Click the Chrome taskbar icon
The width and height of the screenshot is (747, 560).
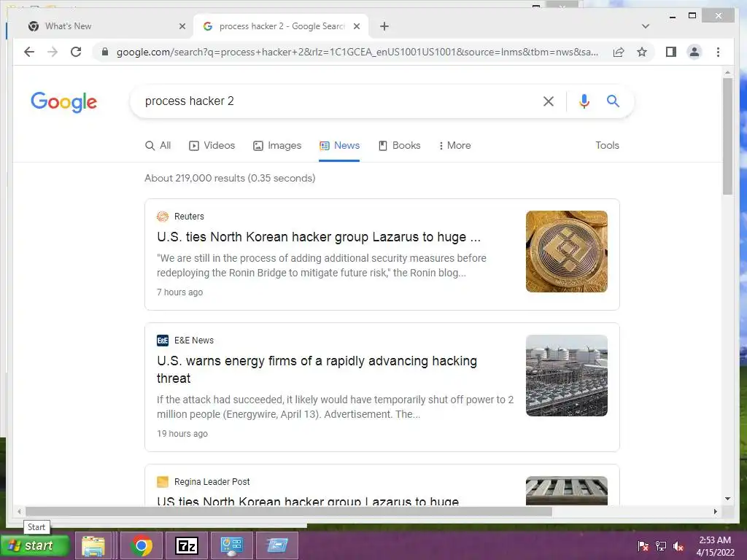(141, 545)
